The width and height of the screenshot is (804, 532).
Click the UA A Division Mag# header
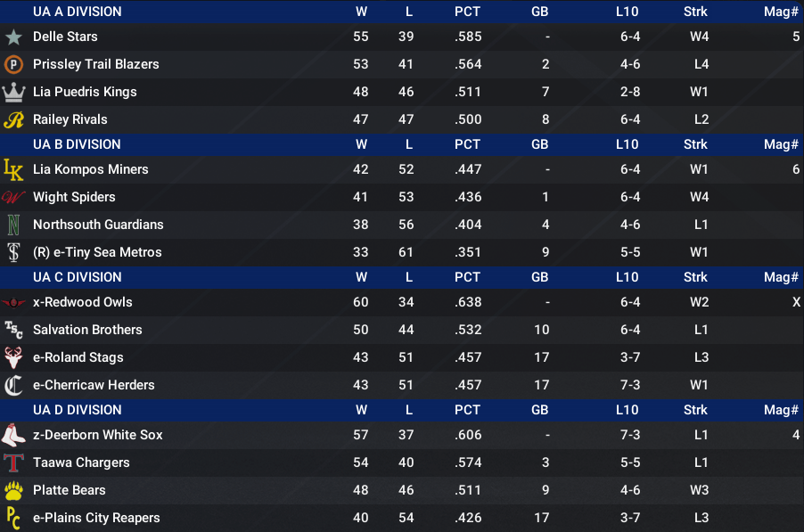click(x=781, y=12)
